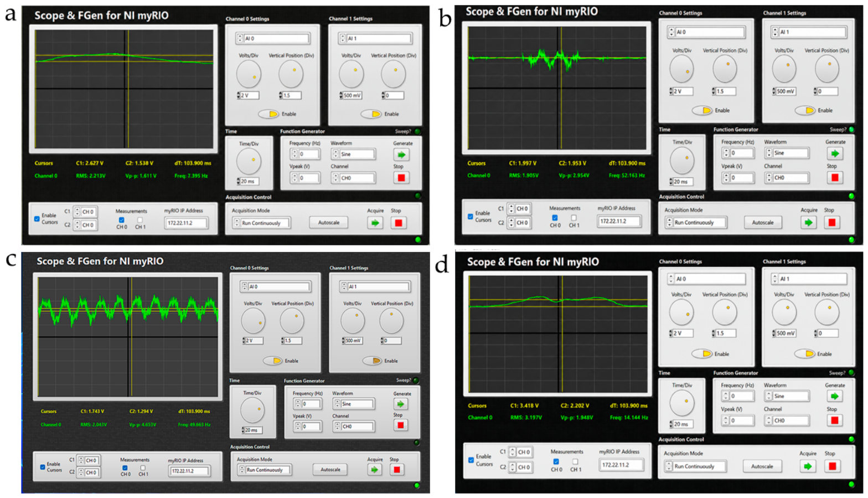Click Autoscale button in panel d
Viewport: 868px width, 498px height.
point(762,466)
